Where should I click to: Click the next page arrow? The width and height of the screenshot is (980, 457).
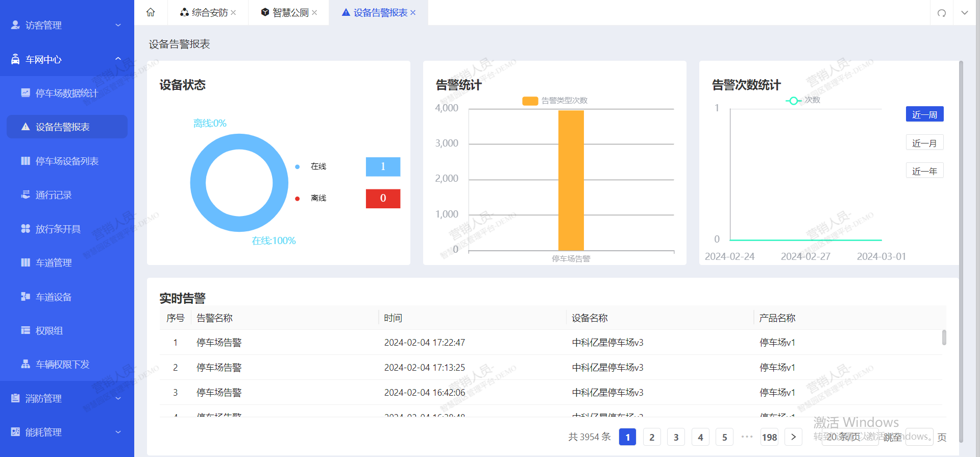(793, 437)
